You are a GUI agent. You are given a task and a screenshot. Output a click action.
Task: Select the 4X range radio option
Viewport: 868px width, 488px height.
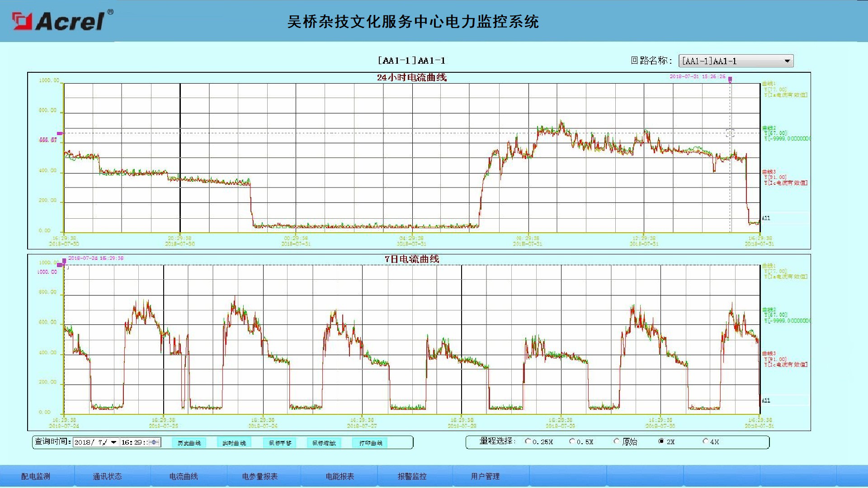[705, 441]
